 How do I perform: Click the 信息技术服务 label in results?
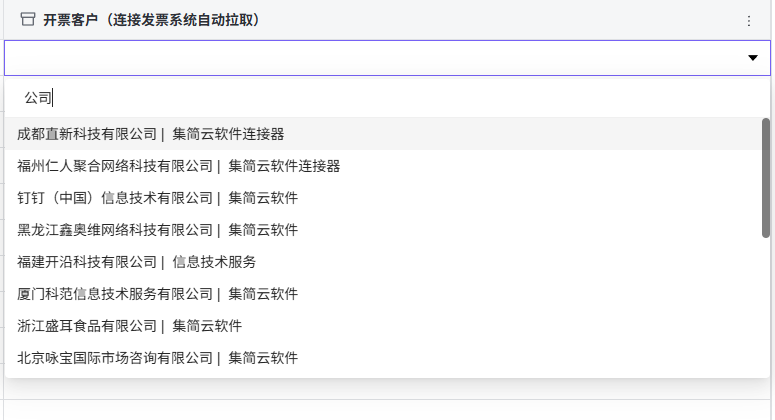(x=214, y=262)
